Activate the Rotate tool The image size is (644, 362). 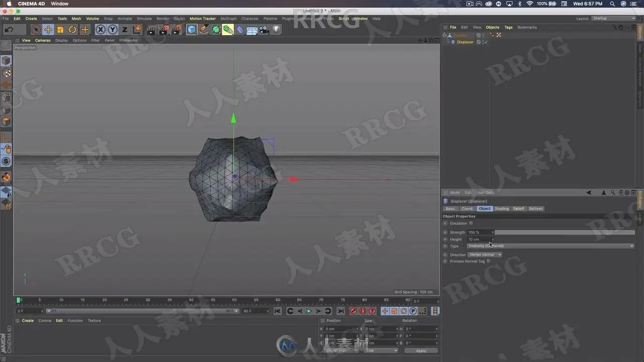(72, 30)
